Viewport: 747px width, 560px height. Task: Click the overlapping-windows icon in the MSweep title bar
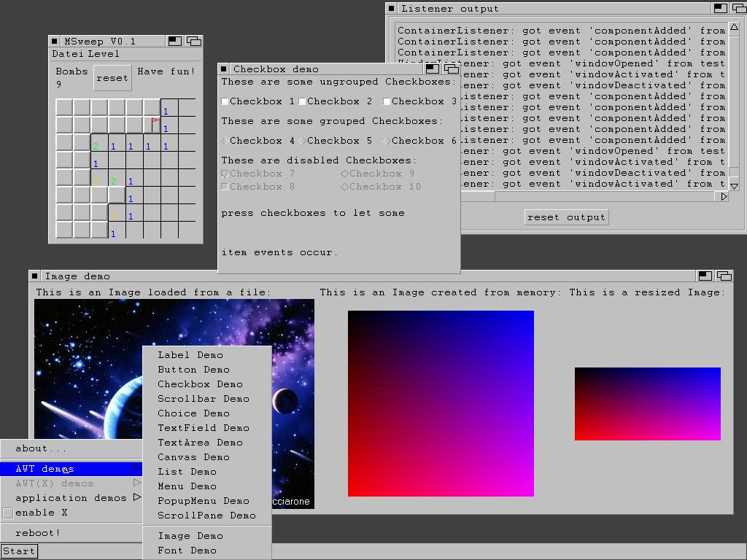(193, 42)
